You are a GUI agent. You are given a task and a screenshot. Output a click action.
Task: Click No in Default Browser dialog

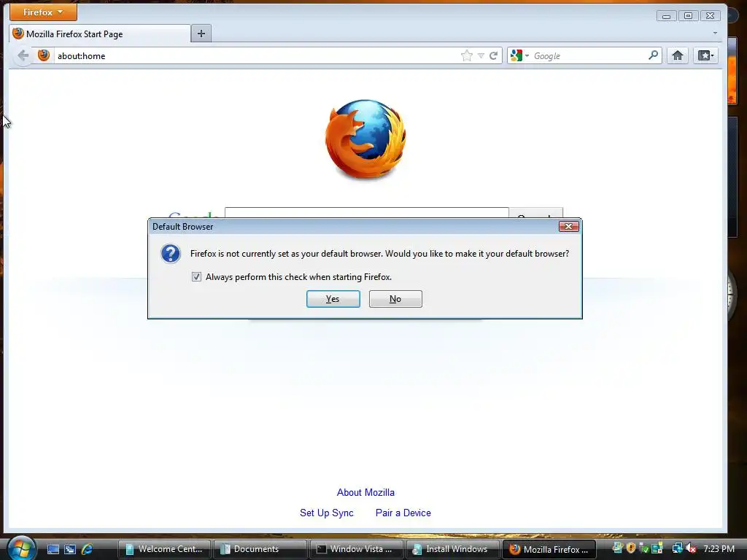[395, 299]
